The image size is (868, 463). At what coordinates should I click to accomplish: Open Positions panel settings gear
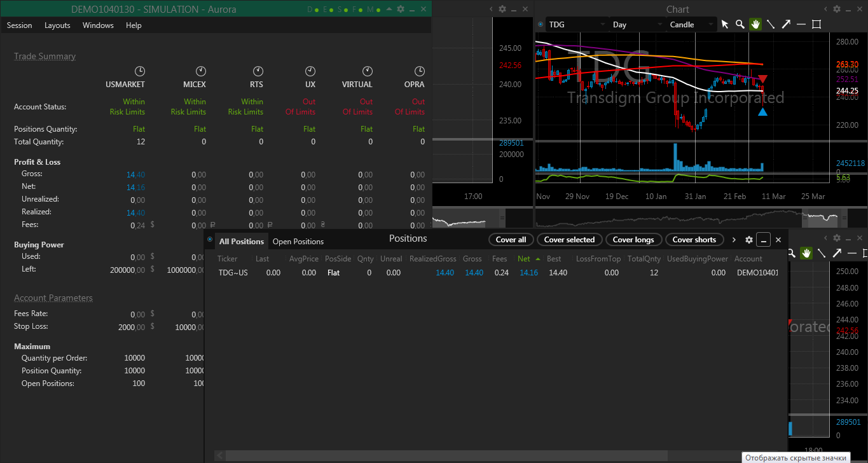click(749, 240)
